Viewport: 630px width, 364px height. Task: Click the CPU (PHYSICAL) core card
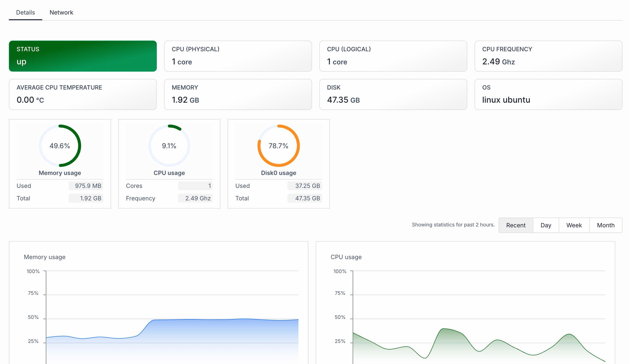238,56
